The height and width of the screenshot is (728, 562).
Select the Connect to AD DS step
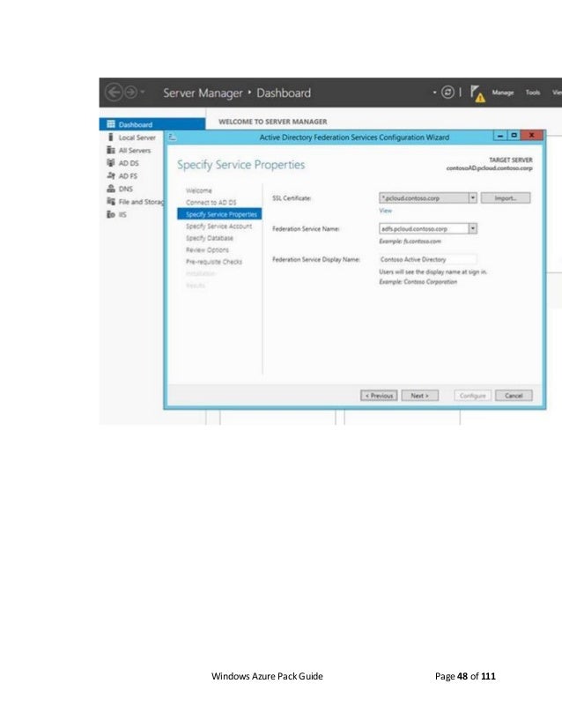click(211, 203)
